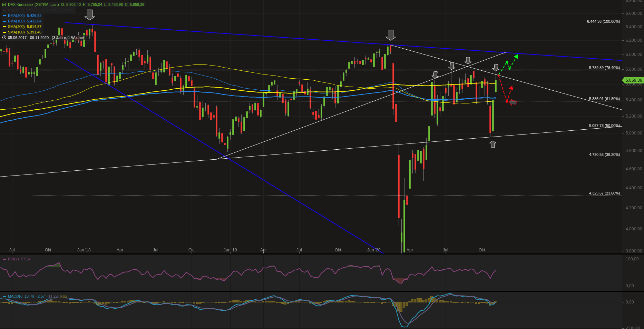Click the low price L: 5.483,96
The image size is (644, 329).
[114, 4]
